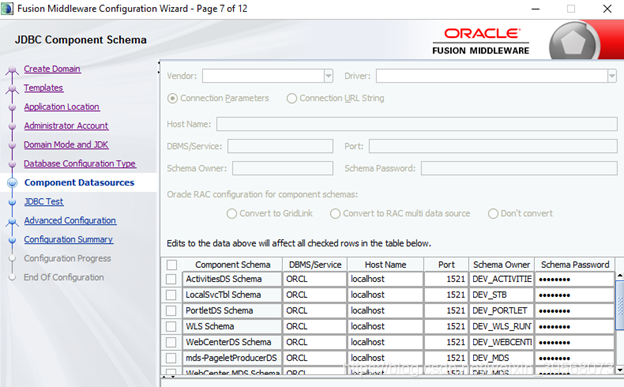The image size is (624, 387).
Task: Check the WLS Schema row checkbox
Action: pyautogui.click(x=171, y=326)
